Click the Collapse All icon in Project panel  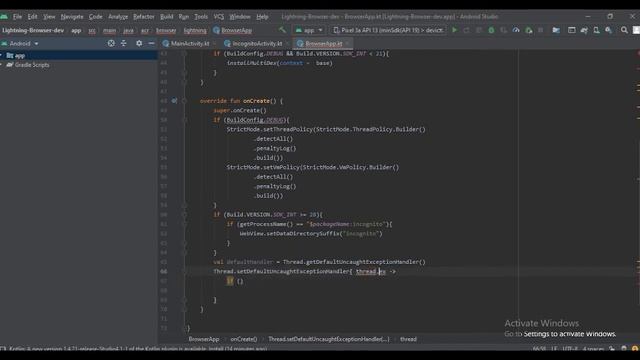pyautogui.click(x=124, y=43)
